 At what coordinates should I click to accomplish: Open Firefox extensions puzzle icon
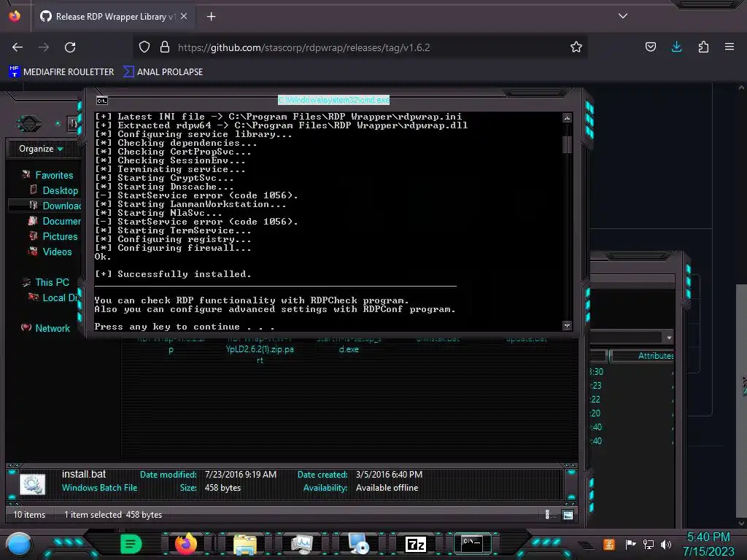(x=703, y=47)
